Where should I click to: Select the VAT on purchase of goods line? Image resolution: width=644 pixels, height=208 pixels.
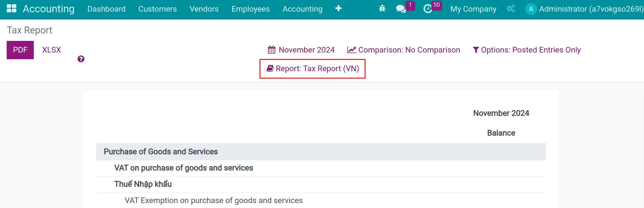click(x=321, y=168)
